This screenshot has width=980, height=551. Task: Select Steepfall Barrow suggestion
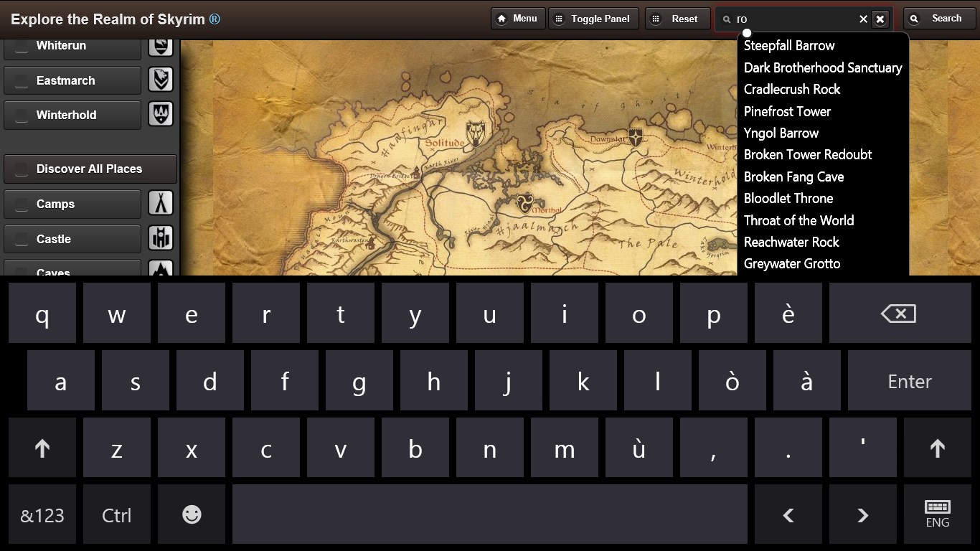click(x=789, y=45)
